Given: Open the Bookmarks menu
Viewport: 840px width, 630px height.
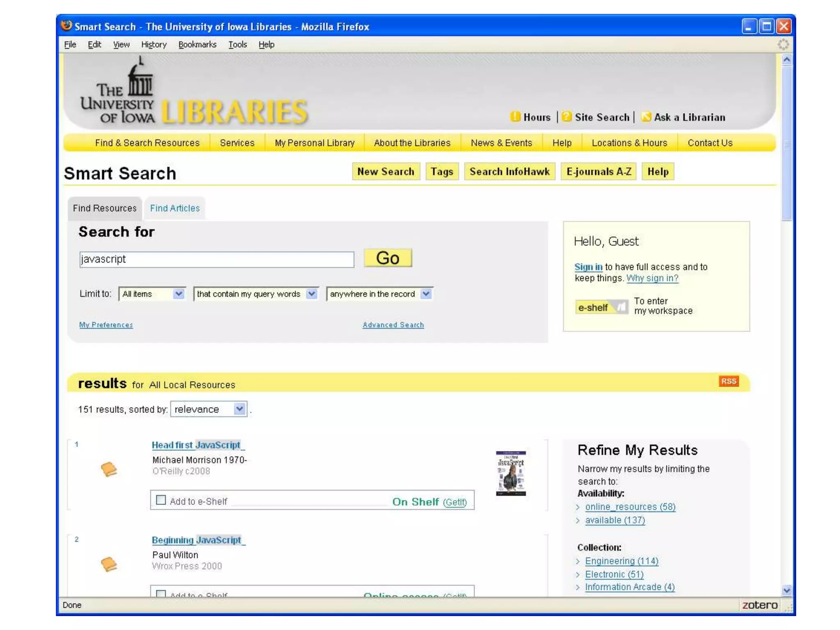Looking at the screenshot, I should 197,45.
